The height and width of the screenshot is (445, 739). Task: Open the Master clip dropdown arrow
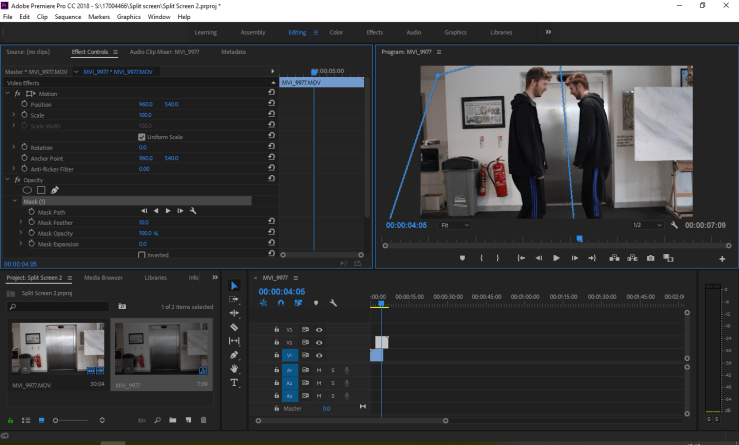click(x=76, y=72)
